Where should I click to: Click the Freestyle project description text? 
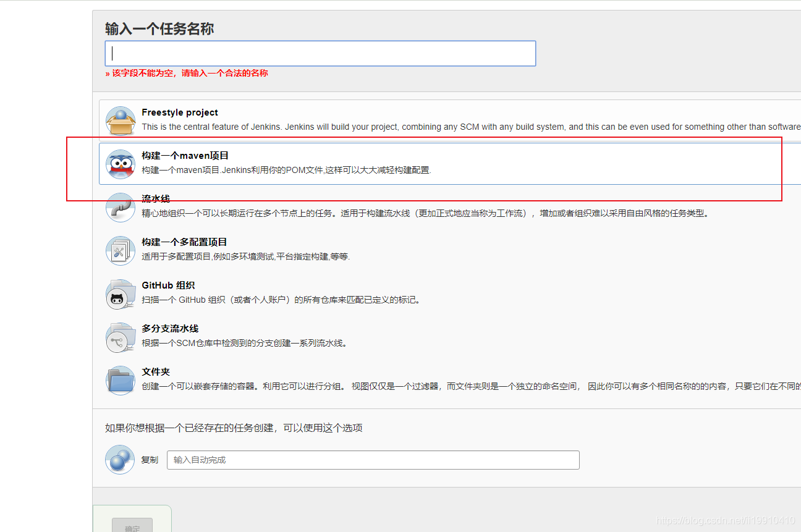pos(471,127)
